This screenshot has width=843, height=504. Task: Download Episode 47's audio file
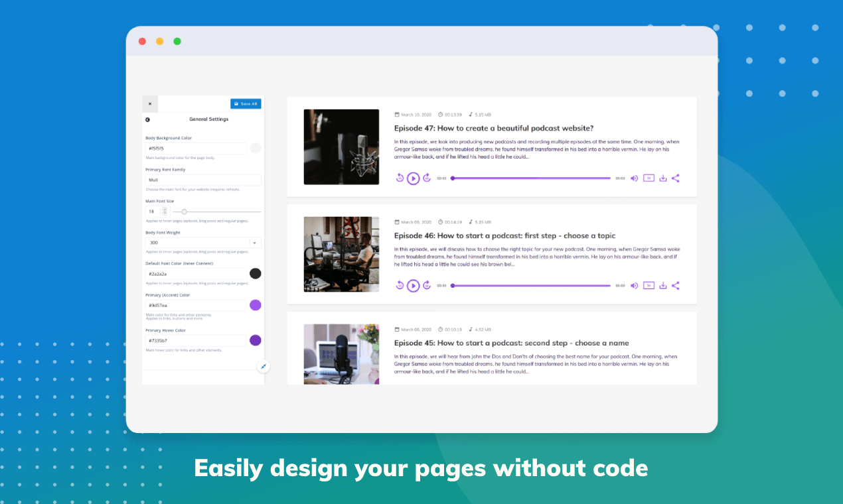(662, 178)
